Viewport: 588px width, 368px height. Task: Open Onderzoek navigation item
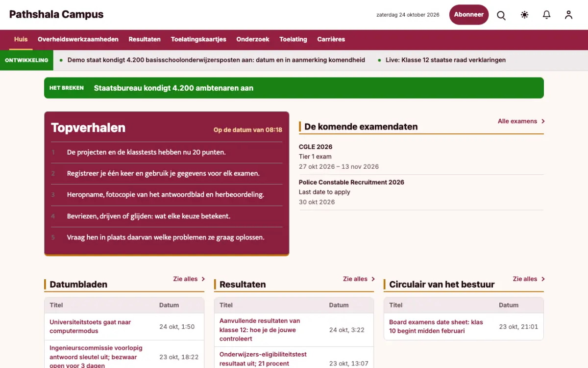[253, 40]
